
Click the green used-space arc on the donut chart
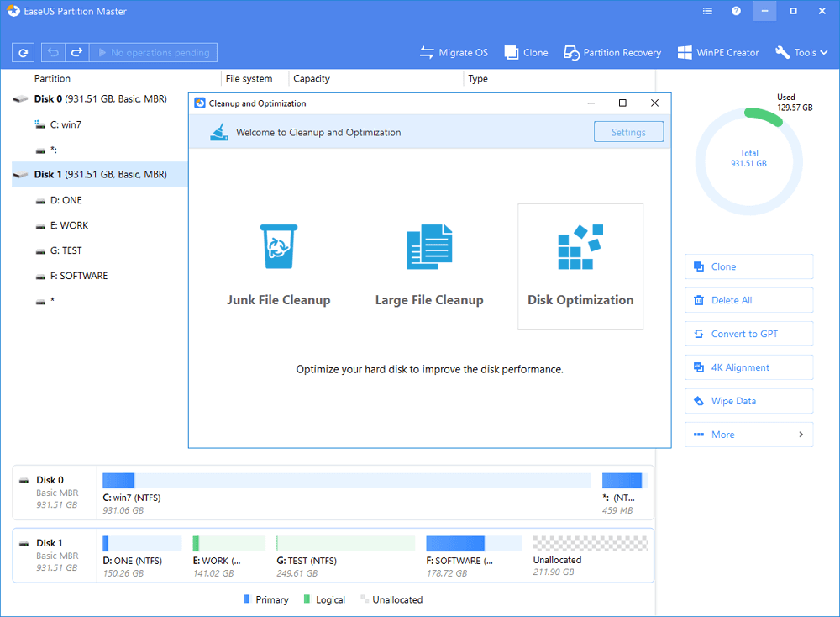[764, 116]
